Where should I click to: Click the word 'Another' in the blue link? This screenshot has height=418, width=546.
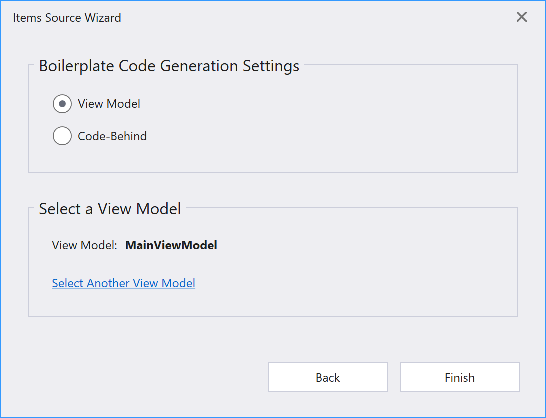(108, 283)
